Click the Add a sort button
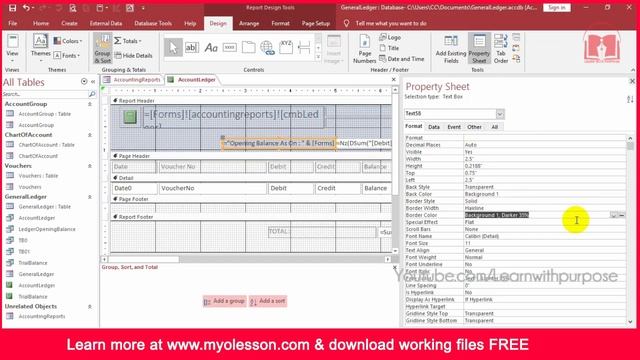The height and width of the screenshot is (360, 640). pos(268,301)
